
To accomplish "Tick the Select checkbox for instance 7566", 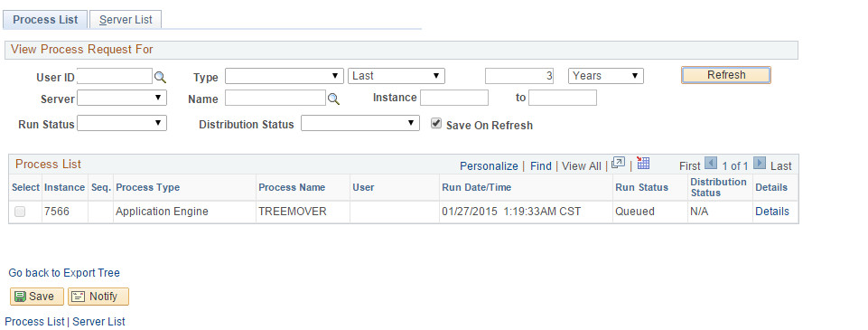I will (20, 211).
